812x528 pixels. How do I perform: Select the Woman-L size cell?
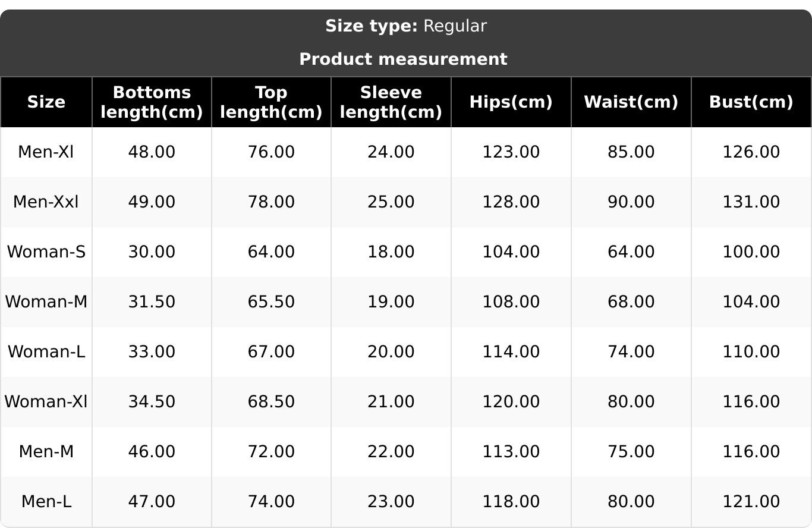pos(46,352)
